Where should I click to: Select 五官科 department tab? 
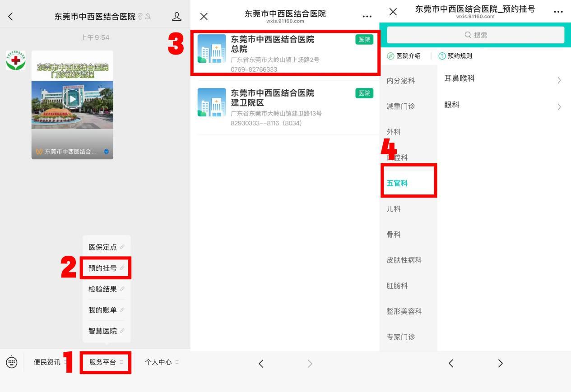point(398,183)
